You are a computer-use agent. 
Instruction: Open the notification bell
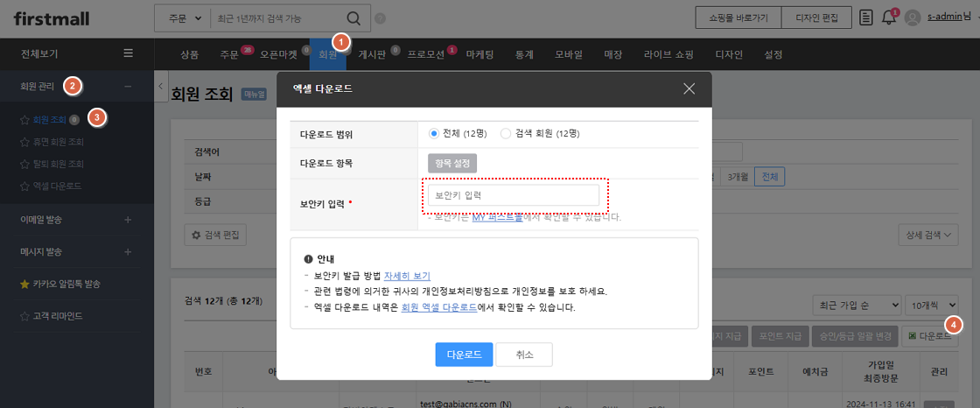(x=889, y=18)
